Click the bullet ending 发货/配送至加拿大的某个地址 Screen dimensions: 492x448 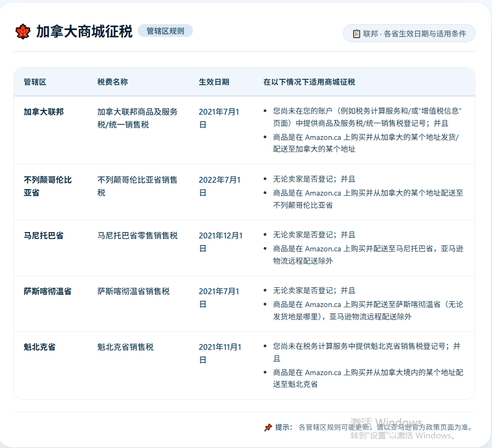[x=366, y=143]
